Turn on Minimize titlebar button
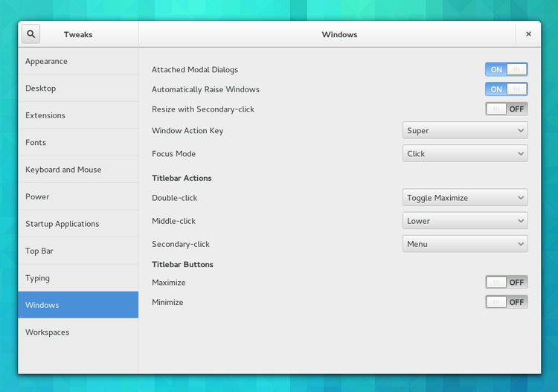The image size is (558, 392). tap(506, 302)
